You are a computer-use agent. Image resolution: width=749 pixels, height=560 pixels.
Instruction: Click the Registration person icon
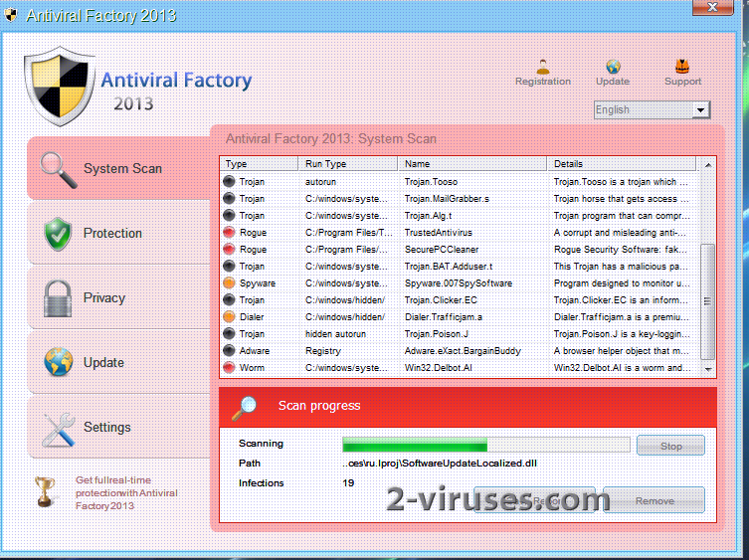coord(543,67)
